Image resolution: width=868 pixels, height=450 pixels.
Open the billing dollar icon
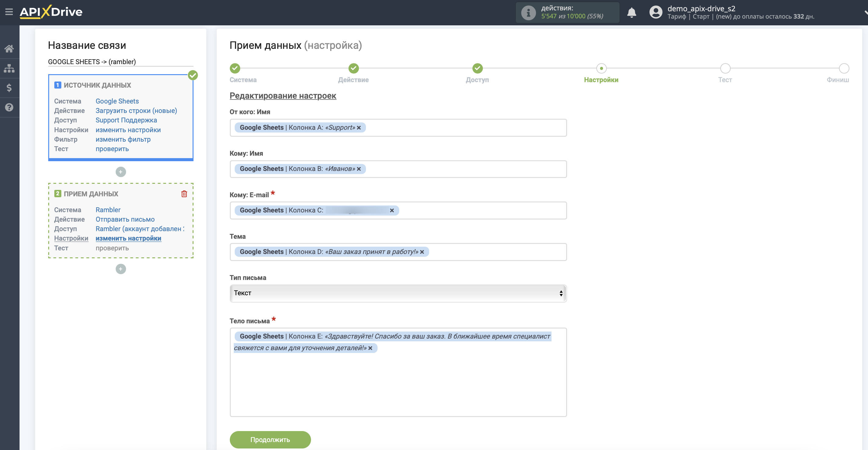[x=9, y=88]
